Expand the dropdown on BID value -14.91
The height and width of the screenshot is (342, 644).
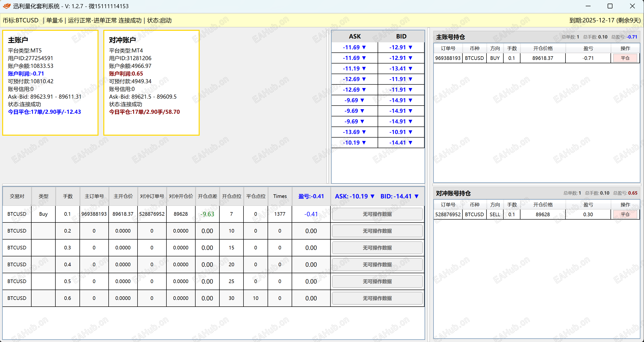tap(410, 100)
